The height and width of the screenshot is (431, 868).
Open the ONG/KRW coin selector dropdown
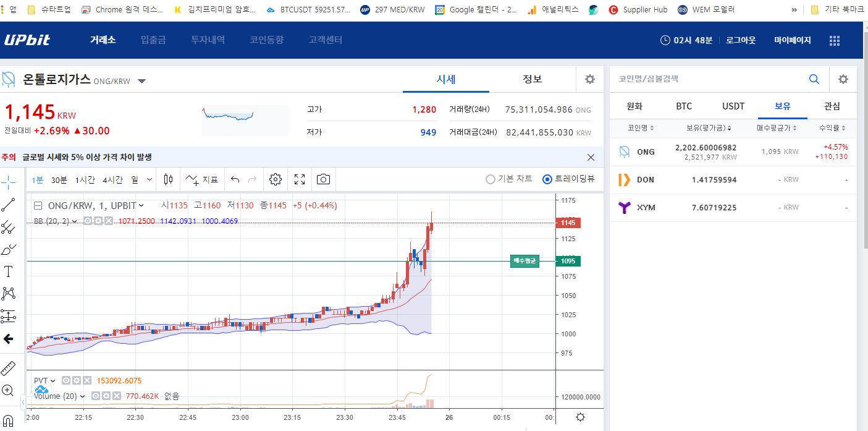click(x=141, y=81)
